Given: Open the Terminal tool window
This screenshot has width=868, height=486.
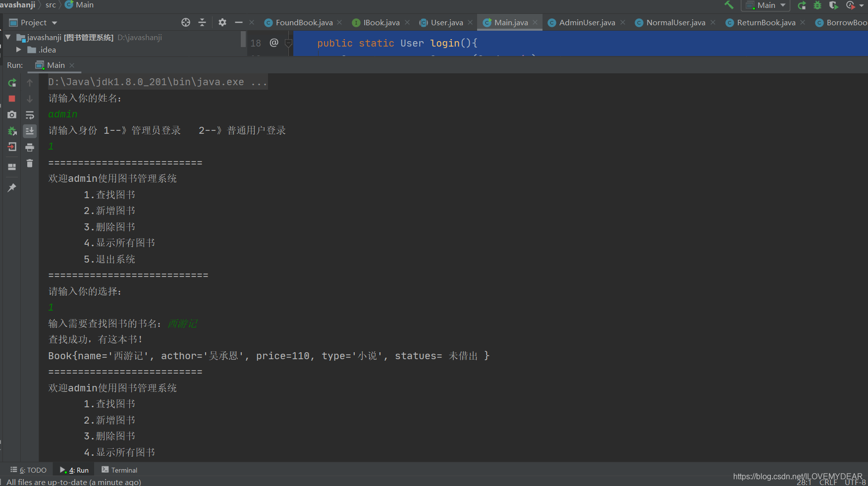Looking at the screenshot, I should (119, 470).
